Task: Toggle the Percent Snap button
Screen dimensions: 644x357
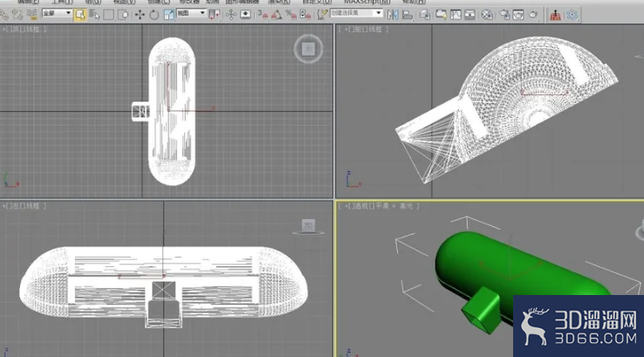Action: [291, 15]
